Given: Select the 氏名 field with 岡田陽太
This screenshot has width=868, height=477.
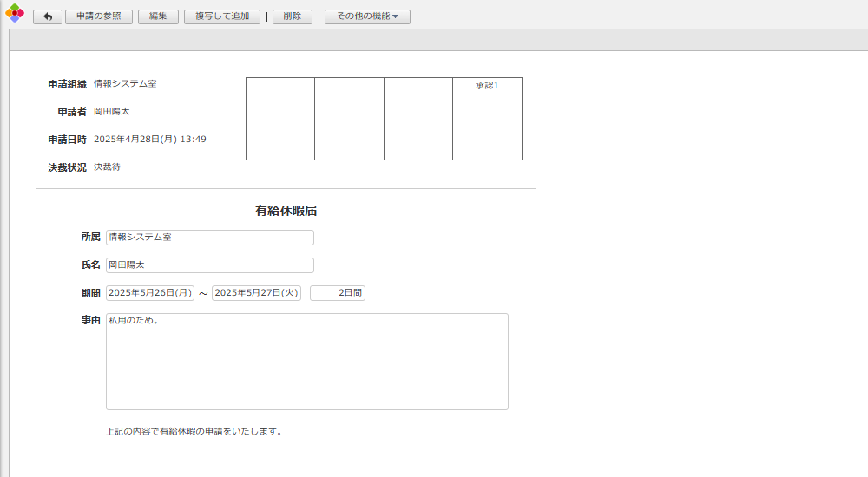Looking at the screenshot, I should click(209, 265).
